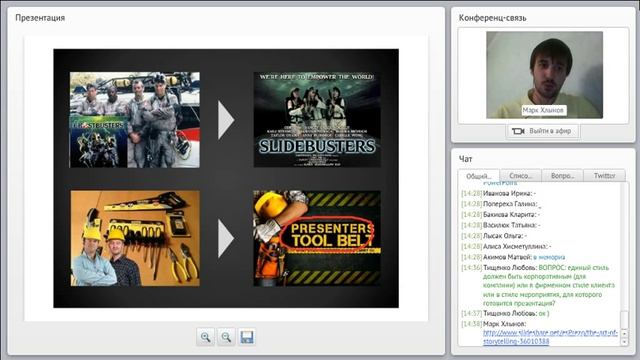Click the Presenters Tool Belt image
The height and width of the screenshot is (360, 640).
click(x=317, y=238)
